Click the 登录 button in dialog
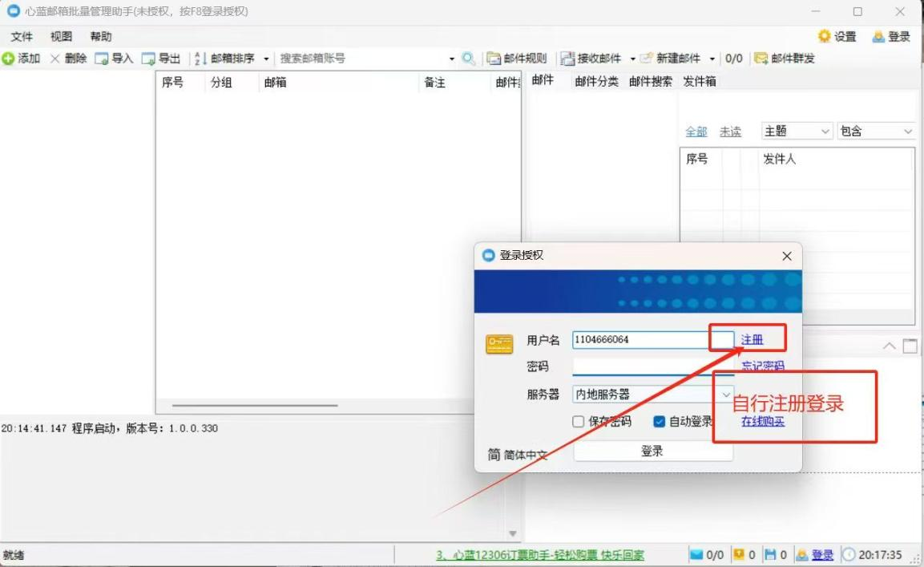This screenshot has height=567, width=924. point(653,452)
